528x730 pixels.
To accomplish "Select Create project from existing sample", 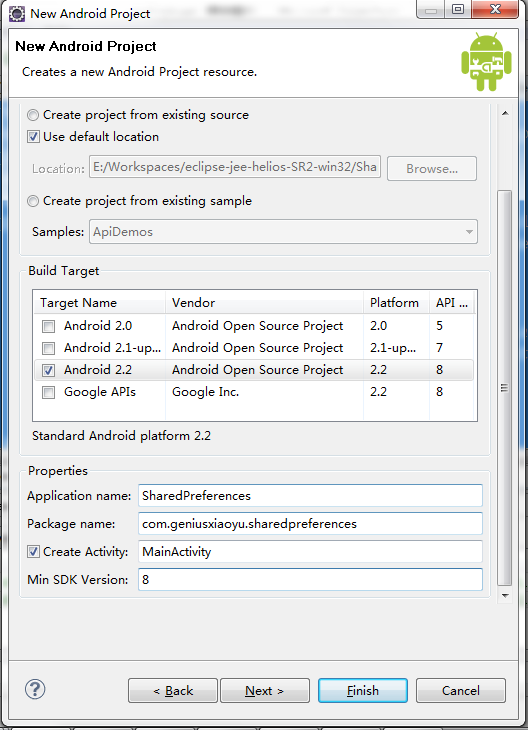I will point(33,201).
